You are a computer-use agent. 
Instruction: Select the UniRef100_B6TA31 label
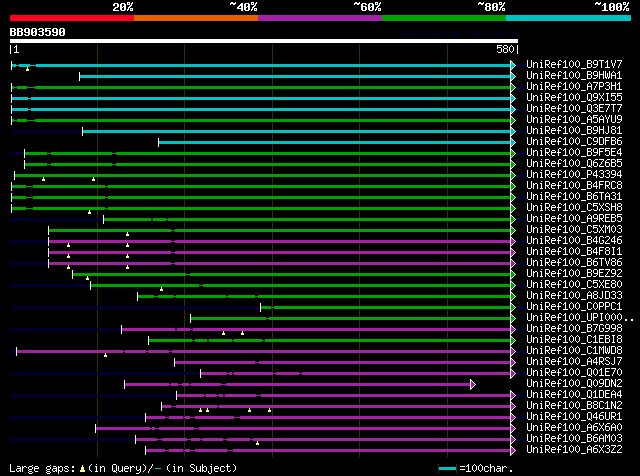[574, 197]
